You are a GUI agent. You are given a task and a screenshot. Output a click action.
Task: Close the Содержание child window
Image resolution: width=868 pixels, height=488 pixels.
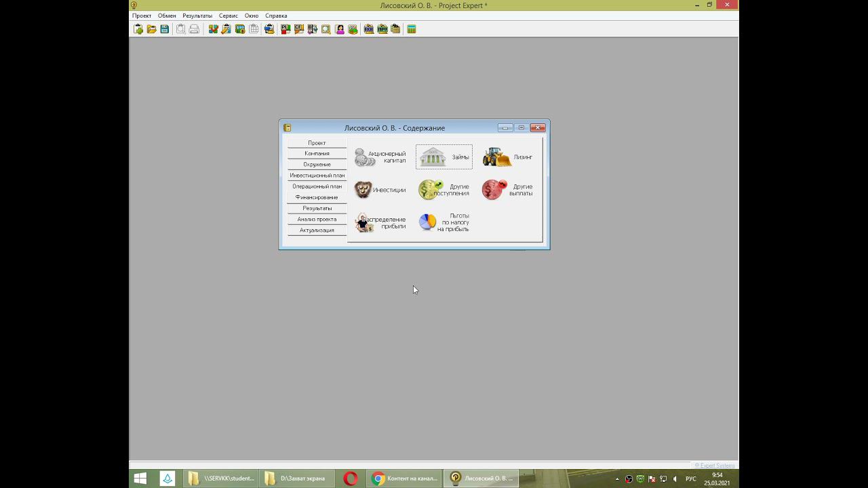538,127
